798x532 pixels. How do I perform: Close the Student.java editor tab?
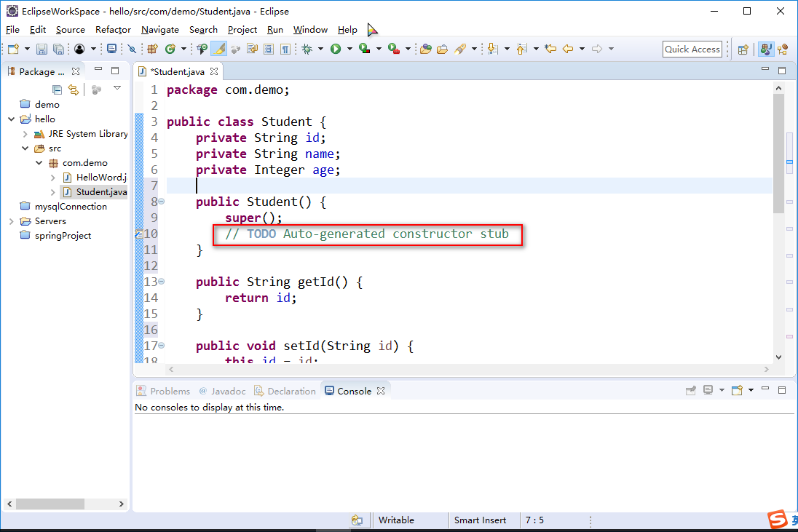tap(214, 72)
